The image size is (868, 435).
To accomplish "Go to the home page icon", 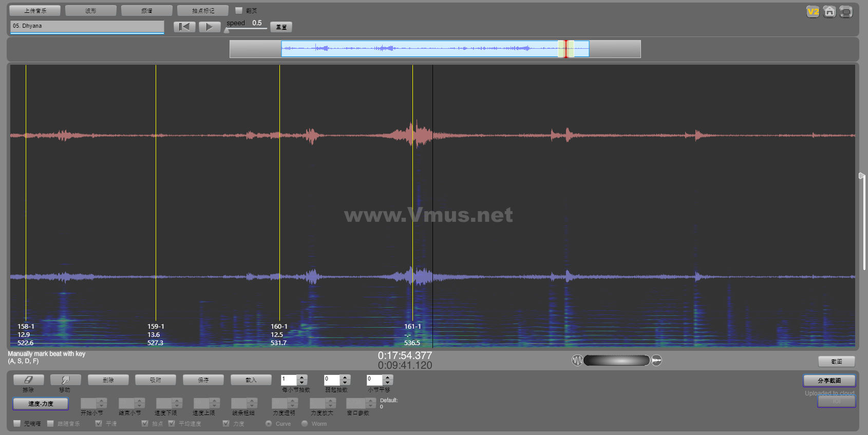I will tap(829, 12).
